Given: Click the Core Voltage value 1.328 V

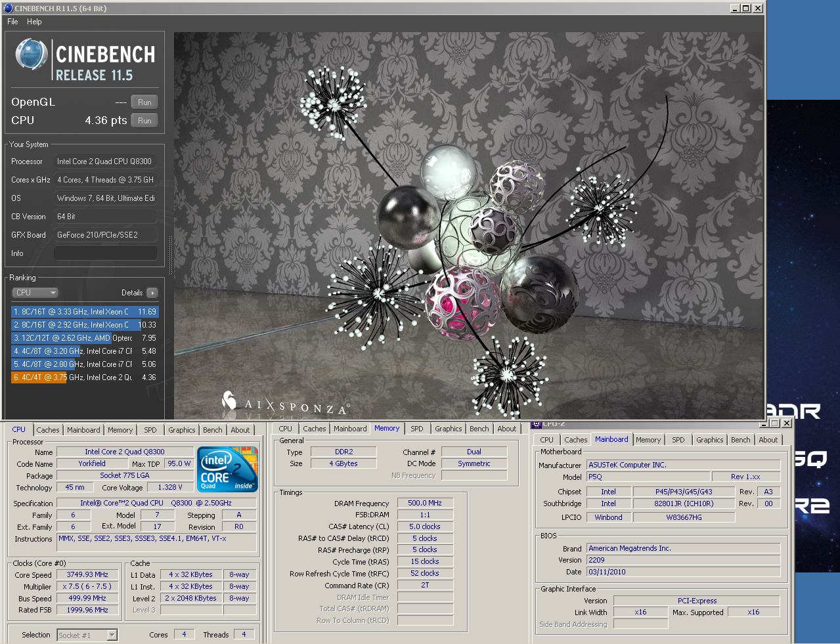Looking at the screenshot, I should coord(170,487).
